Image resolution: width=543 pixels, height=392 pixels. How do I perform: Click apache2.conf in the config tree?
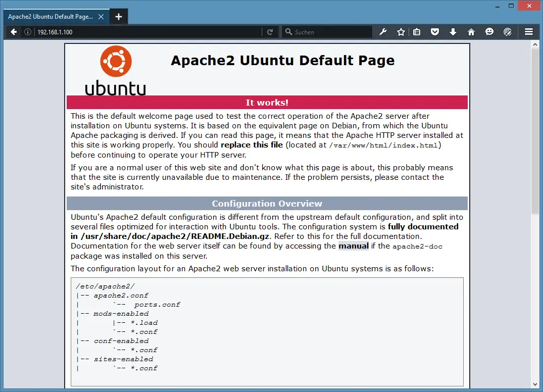click(121, 296)
